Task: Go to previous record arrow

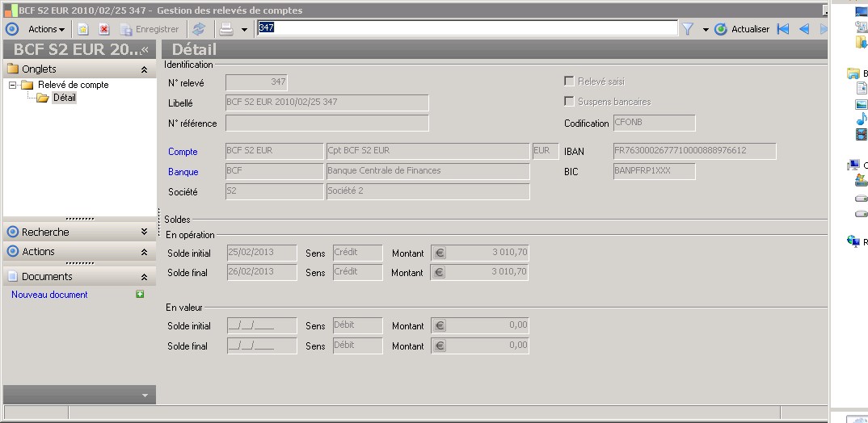Action: [803, 29]
